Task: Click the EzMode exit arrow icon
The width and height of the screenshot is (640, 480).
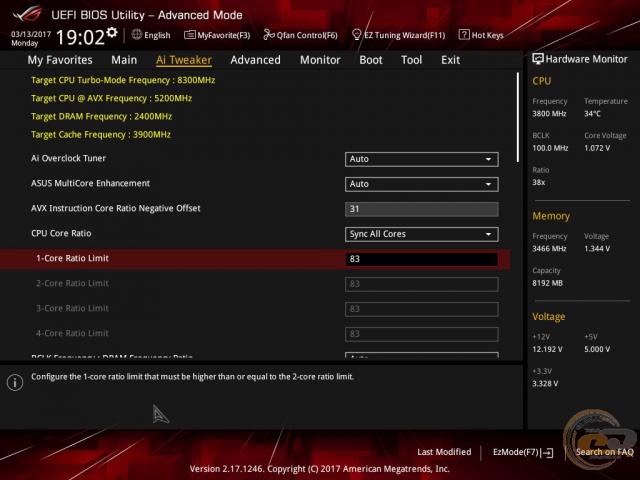Action: point(547,452)
